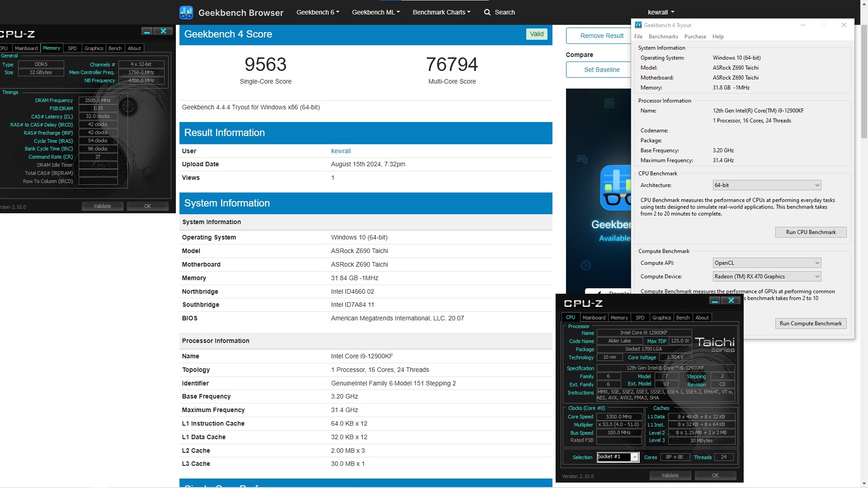868x488 pixels.
Task: Click the Intel Core i9-12900KF processor name row
Action: pos(365,356)
